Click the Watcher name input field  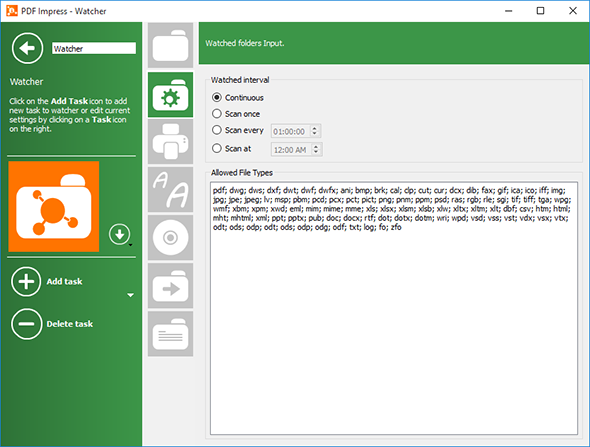coord(94,48)
